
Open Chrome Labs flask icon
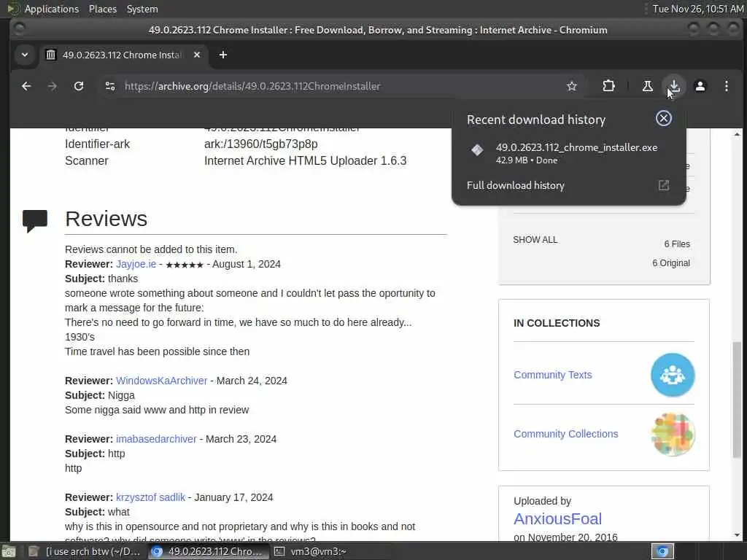coord(648,86)
